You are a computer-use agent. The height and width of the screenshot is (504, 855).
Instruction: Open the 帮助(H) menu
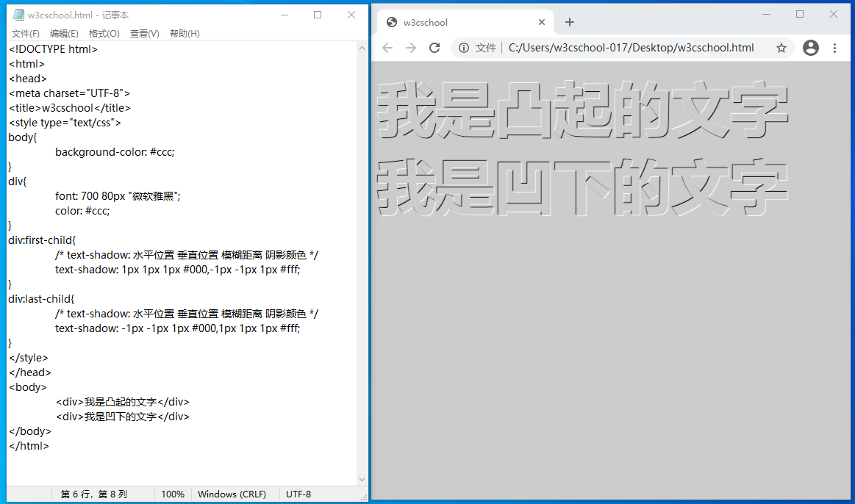pos(185,34)
